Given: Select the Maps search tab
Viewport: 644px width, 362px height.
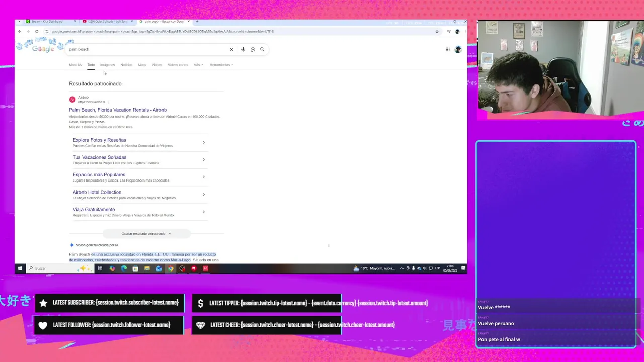Looking at the screenshot, I should point(142,65).
